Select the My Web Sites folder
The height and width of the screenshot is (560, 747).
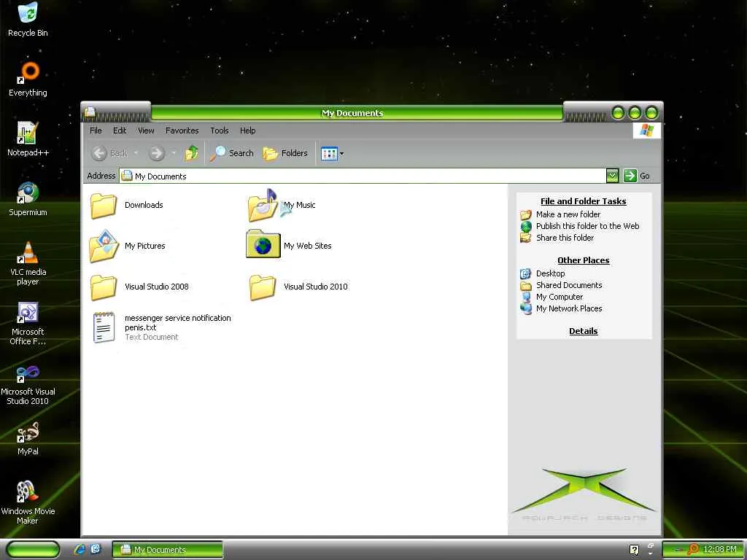coord(289,245)
